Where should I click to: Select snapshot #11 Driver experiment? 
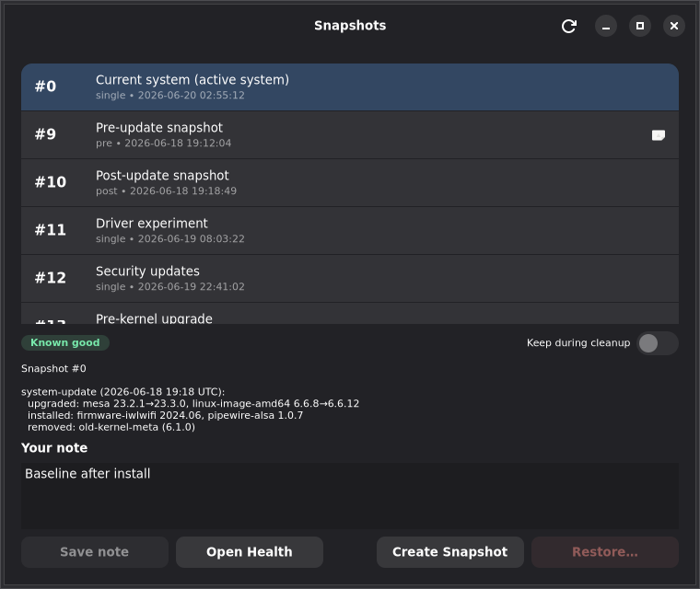point(350,231)
